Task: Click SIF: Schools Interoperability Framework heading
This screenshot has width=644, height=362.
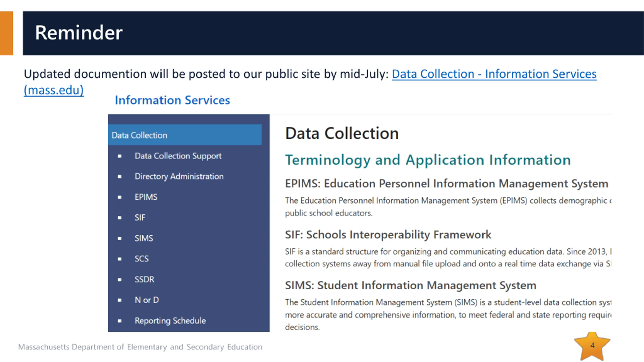Action: click(x=388, y=235)
